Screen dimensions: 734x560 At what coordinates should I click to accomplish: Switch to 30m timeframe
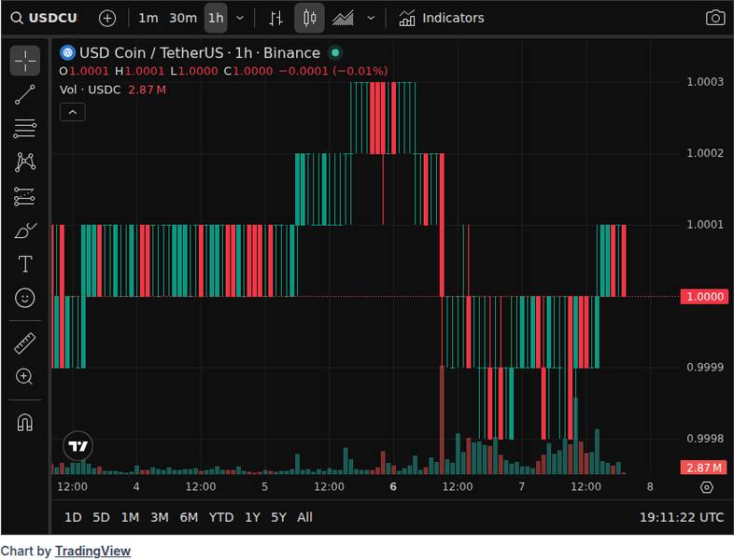click(x=182, y=19)
